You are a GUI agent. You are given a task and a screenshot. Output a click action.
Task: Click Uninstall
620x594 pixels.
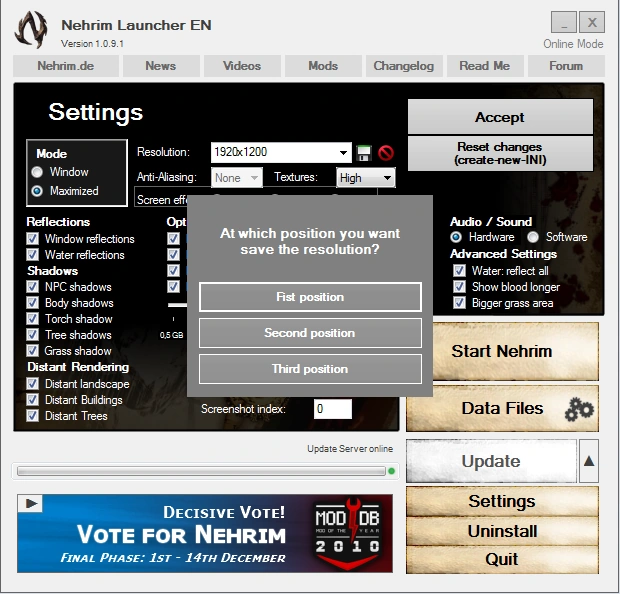(x=502, y=531)
